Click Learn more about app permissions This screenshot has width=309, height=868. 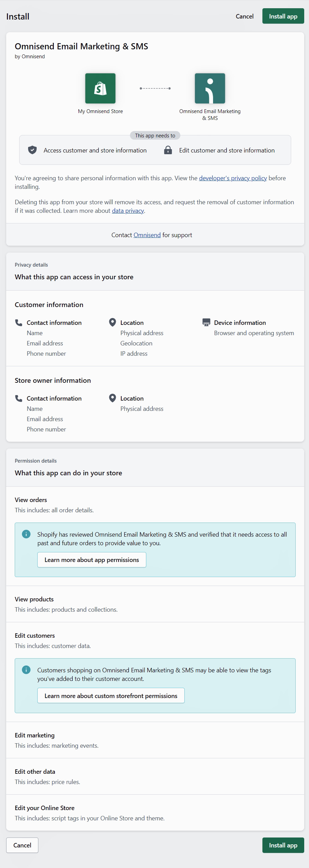point(91,560)
